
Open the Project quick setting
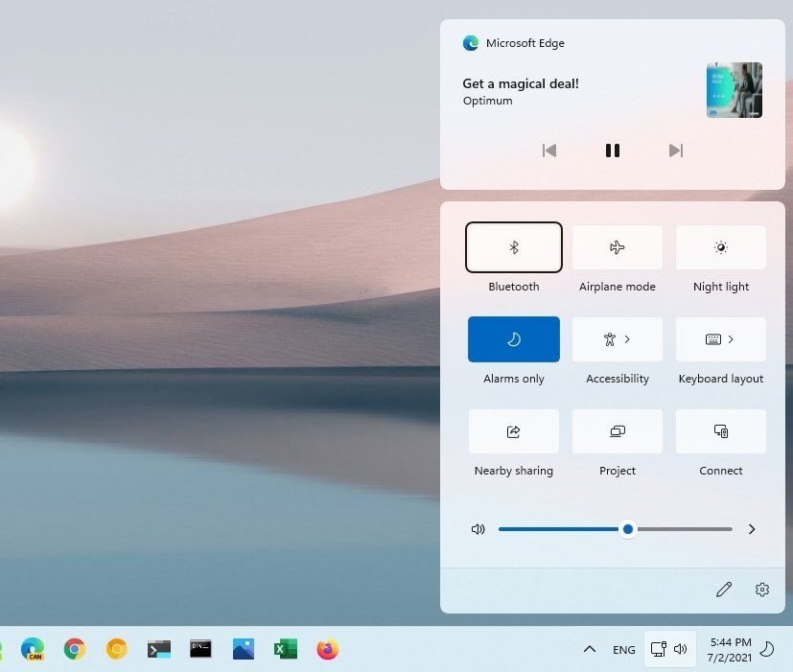pos(618,430)
